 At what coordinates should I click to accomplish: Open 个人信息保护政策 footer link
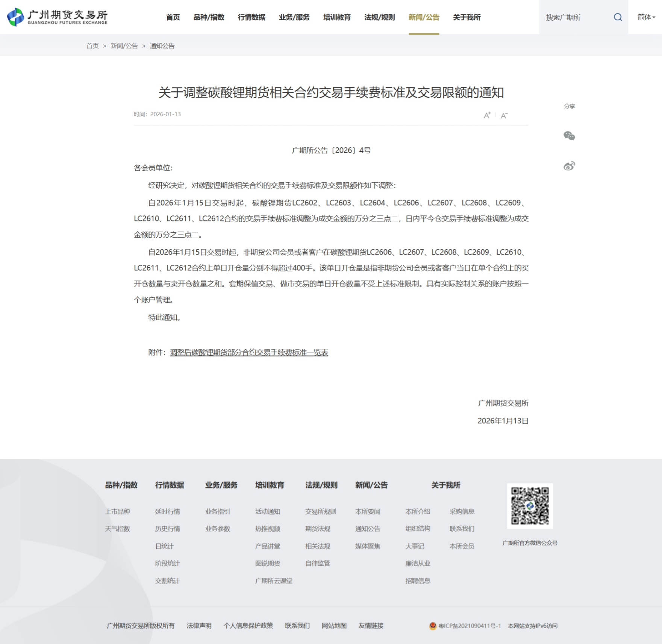248,626
